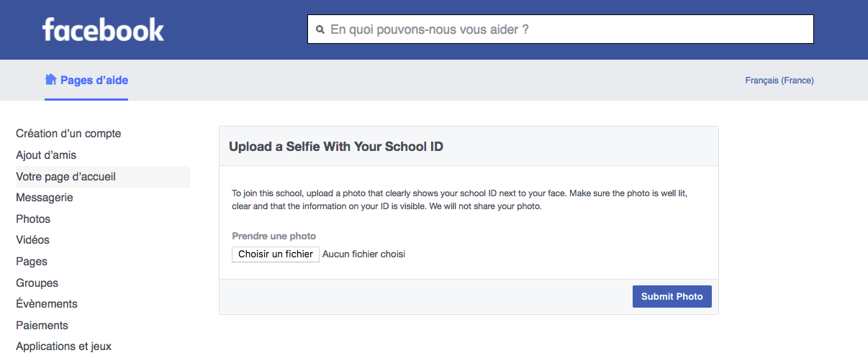Screen dimensions: 868x363
Task: Click the Choisir un fichier button
Action: (x=276, y=254)
